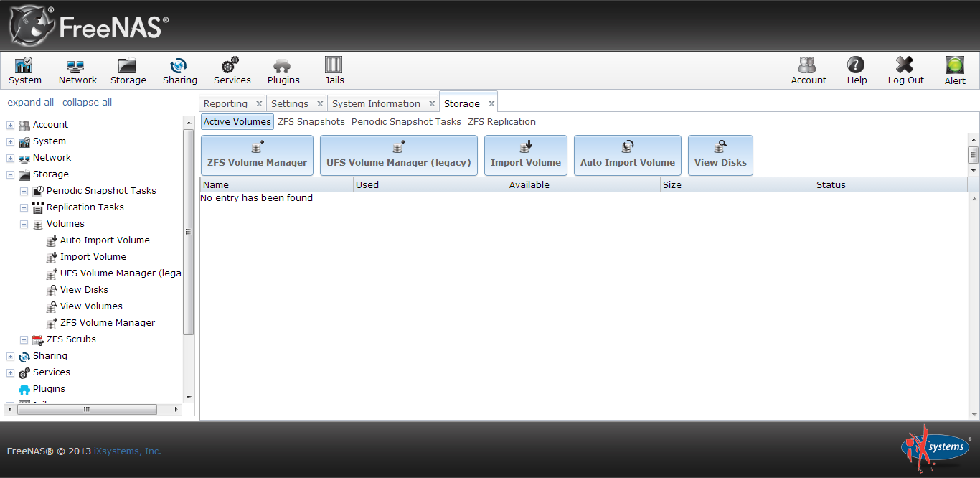Viewport: 980px width, 478px height.
Task: Follow the iXsystems, Inc. footer link
Action: (128, 451)
